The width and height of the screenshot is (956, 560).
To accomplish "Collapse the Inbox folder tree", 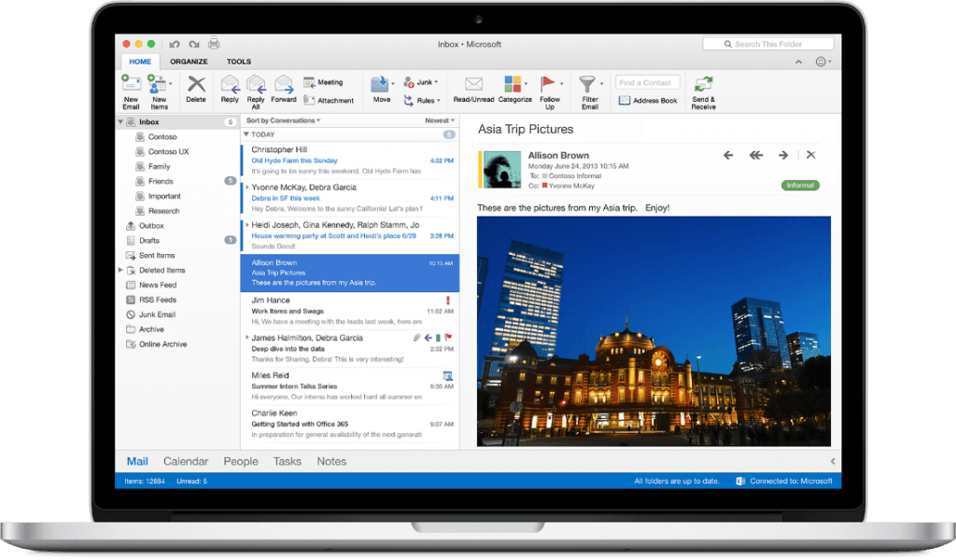I will pos(120,122).
